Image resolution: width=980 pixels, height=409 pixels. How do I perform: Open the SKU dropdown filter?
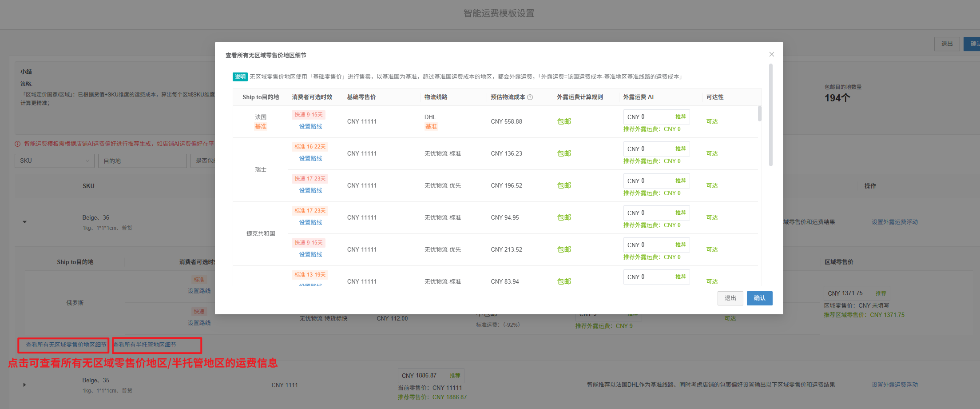(55, 161)
